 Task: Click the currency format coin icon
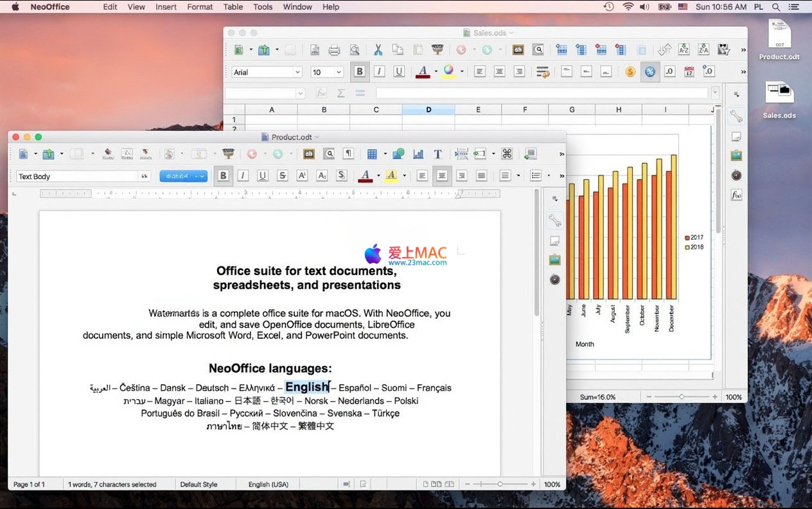(630, 72)
